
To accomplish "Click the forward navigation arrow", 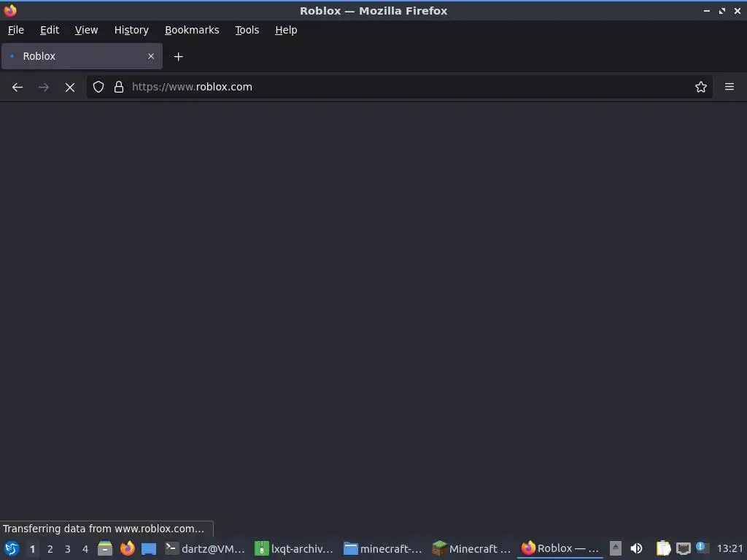I will 43,87.
